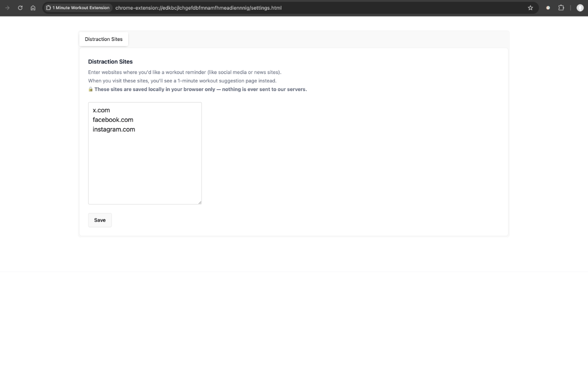The height and width of the screenshot is (368, 588).
Task: Open the Extensions puzzle piece menu
Action: coord(561,8)
